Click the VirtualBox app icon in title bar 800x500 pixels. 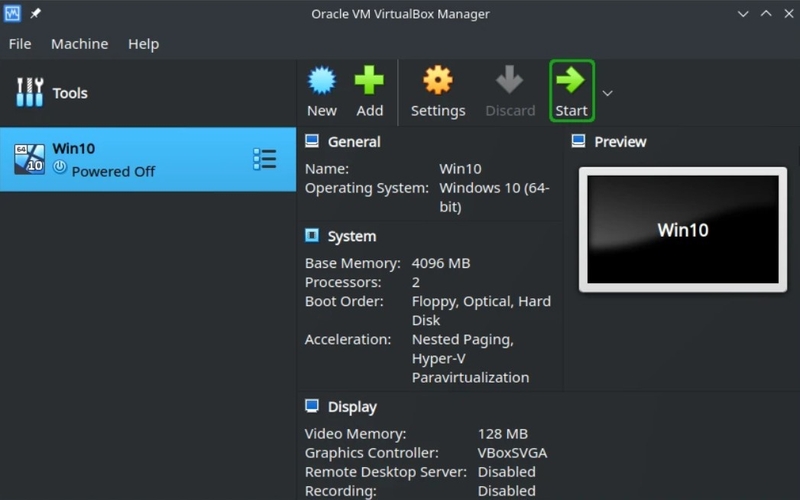12,14
